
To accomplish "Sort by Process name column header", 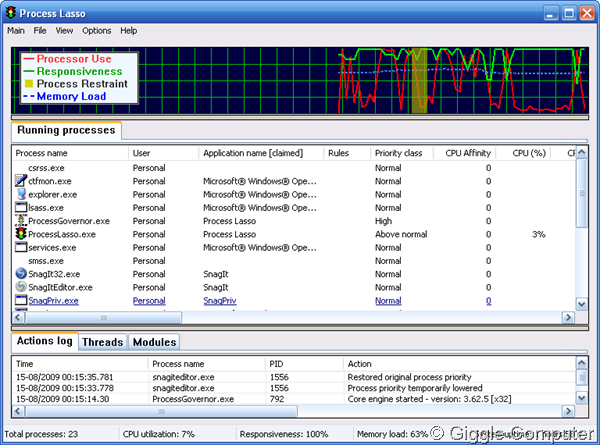I will coord(70,153).
